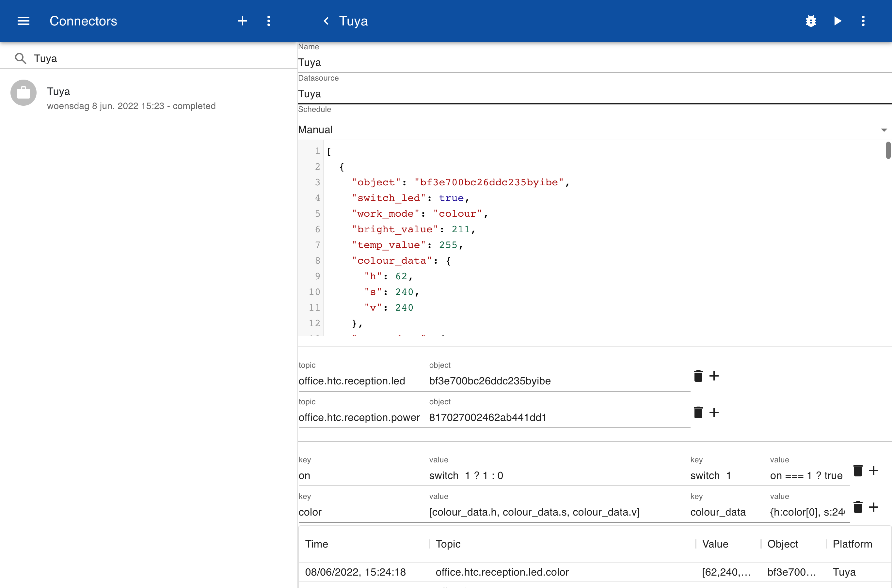Image resolution: width=892 pixels, height=588 pixels.
Task: Add row after 'on' key mapping
Action: (x=874, y=471)
